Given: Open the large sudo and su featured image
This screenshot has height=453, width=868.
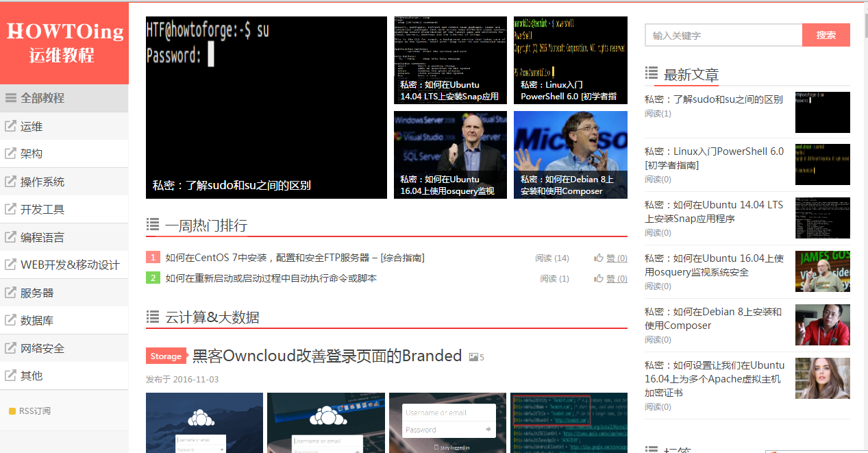Looking at the screenshot, I should click(x=266, y=108).
